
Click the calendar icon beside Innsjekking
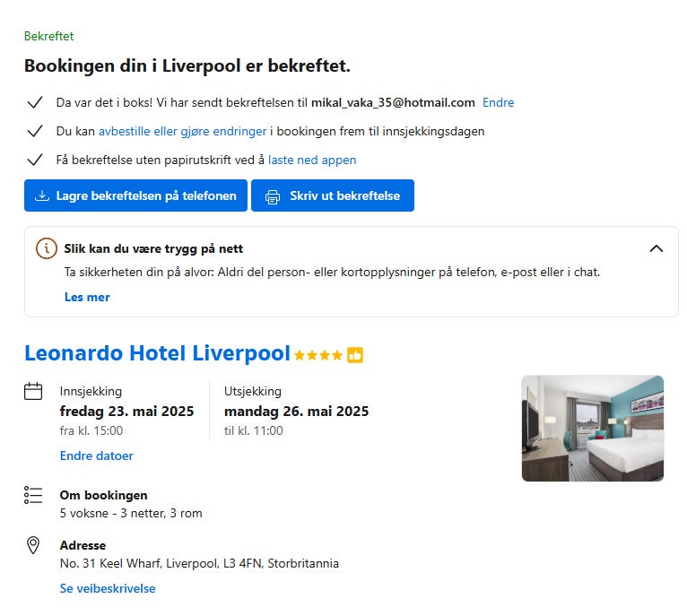pos(33,391)
